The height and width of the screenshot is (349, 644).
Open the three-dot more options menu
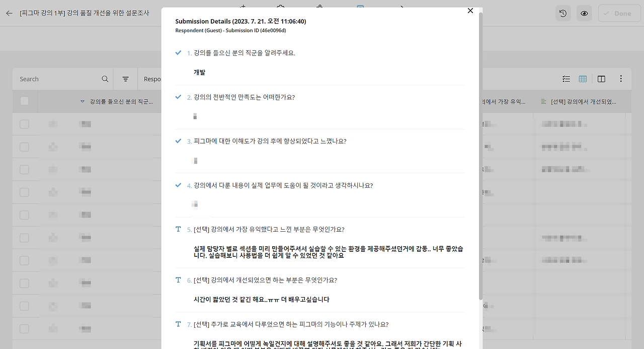tap(621, 79)
